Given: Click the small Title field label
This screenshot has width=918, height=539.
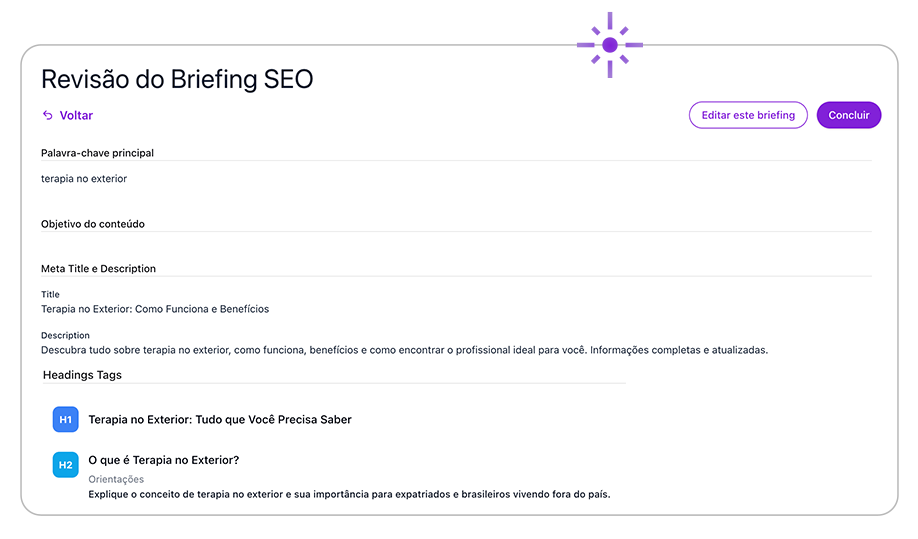Looking at the screenshot, I should click(x=50, y=295).
